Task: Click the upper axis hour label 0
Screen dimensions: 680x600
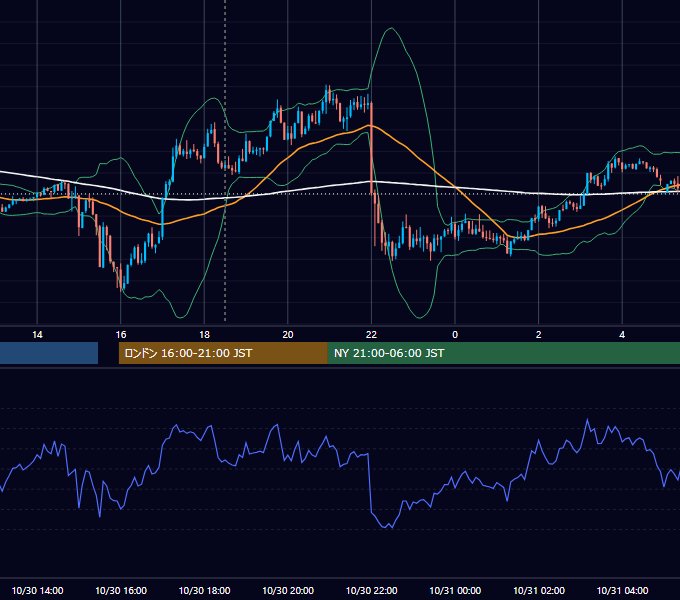Action: tap(455, 335)
